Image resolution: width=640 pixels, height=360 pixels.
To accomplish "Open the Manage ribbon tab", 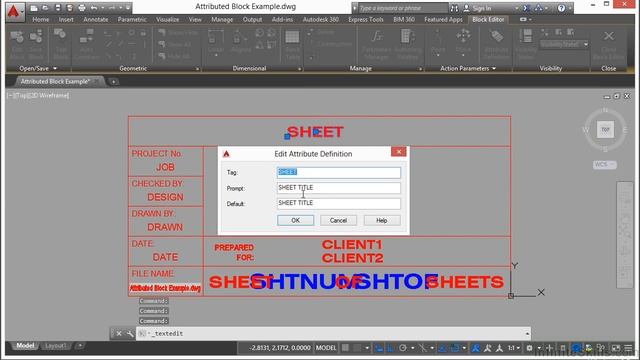I will 222,19.
